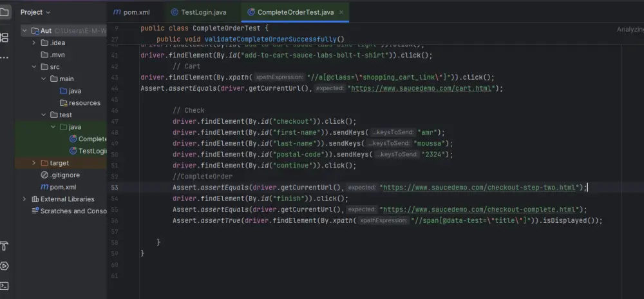Viewport: 644px width, 299px height.
Task: Open the Project view dropdown
Action: tap(35, 12)
